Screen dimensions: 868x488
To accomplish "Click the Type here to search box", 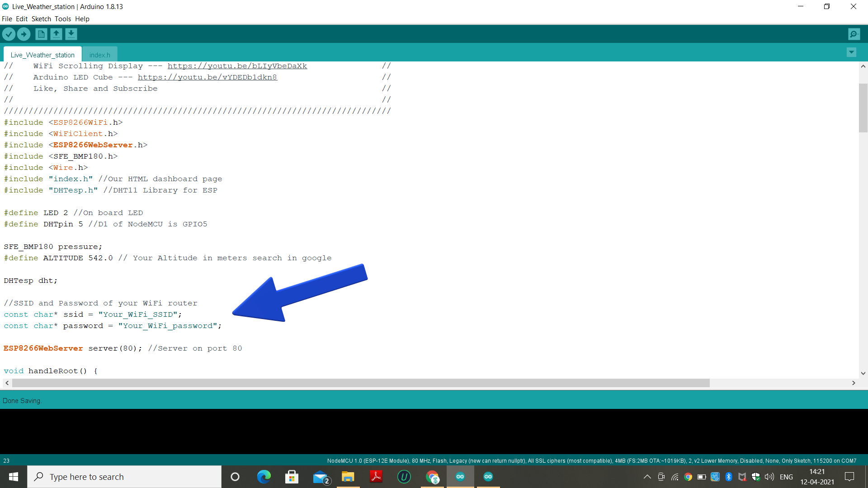I will (124, 477).
